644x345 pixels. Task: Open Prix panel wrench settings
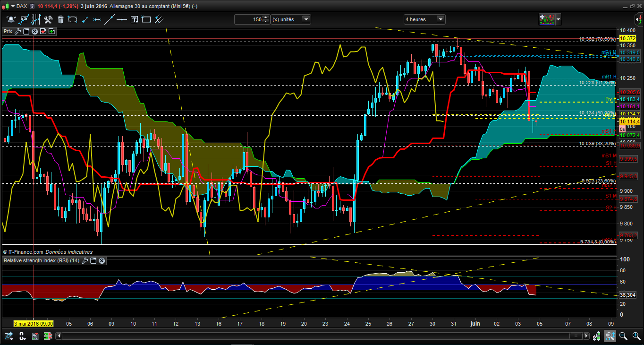coord(18,31)
